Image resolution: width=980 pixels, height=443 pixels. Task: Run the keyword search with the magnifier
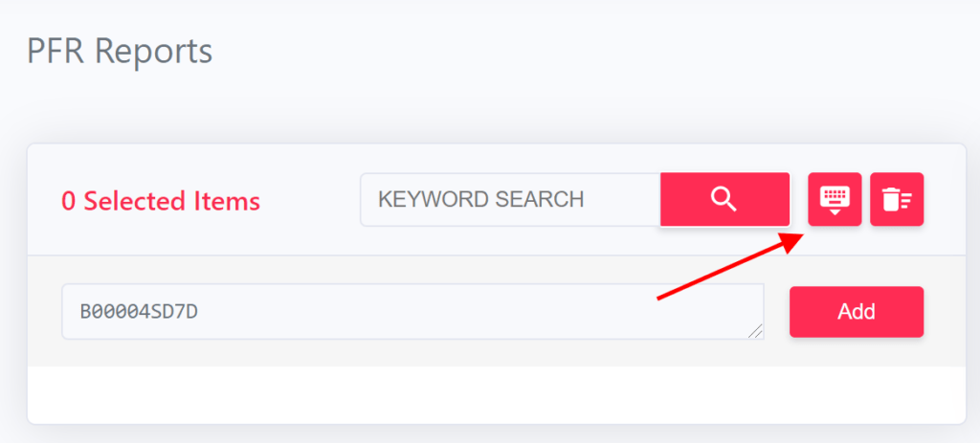point(725,199)
